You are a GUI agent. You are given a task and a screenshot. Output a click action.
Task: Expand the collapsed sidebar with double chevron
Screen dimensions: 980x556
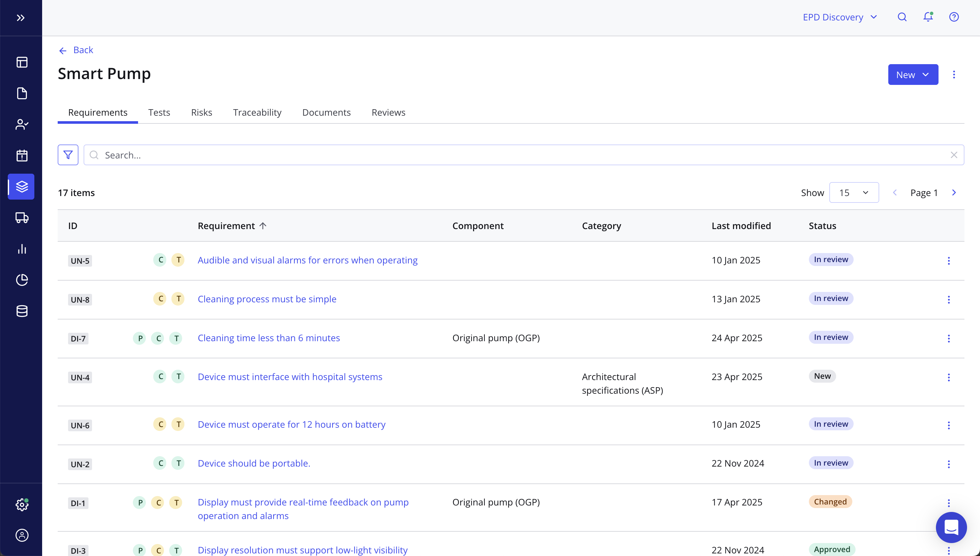(21, 18)
